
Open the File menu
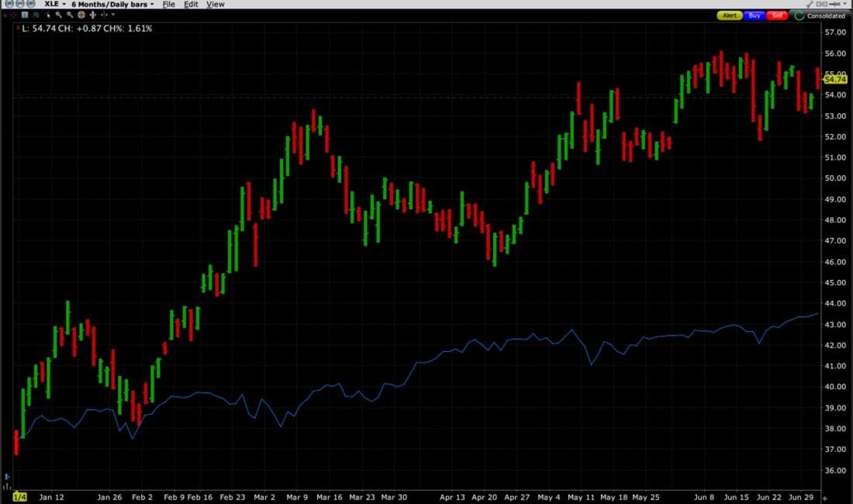click(x=169, y=5)
